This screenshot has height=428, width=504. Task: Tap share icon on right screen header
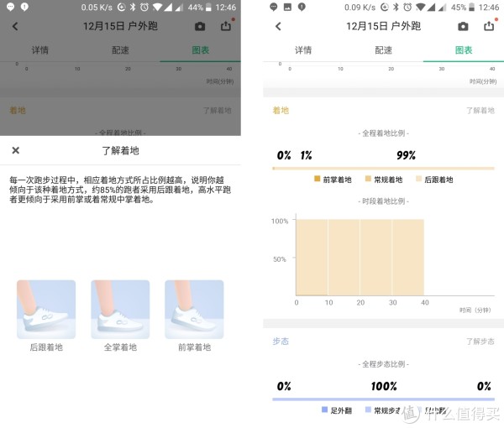click(x=489, y=26)
